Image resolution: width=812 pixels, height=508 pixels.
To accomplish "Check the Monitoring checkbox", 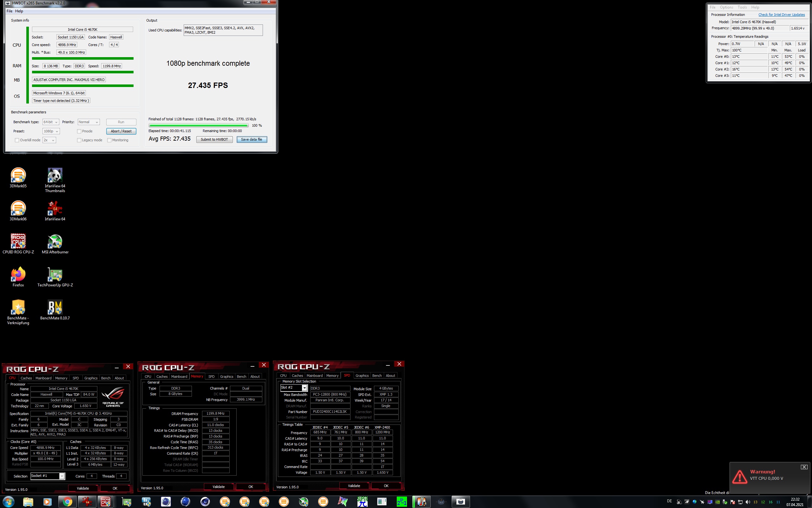I will click(x=109, y=140).
